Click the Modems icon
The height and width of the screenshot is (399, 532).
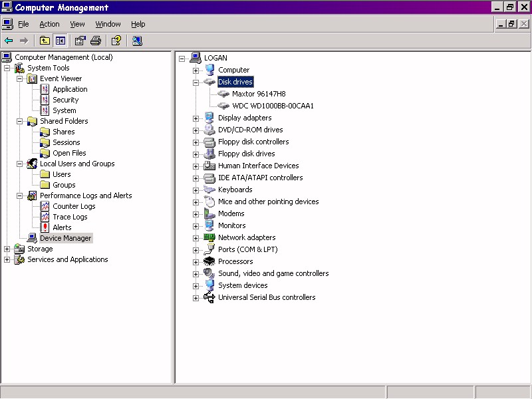(209, 213)
